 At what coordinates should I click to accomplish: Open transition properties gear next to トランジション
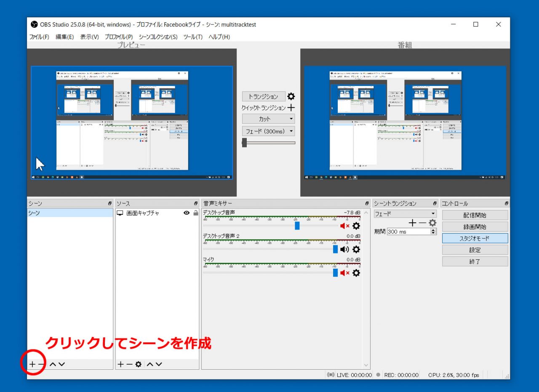point(291,96)
